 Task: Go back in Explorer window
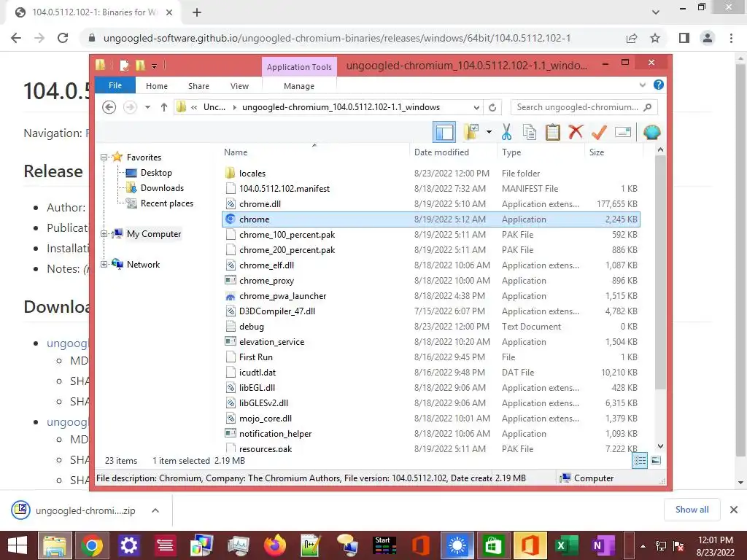[x=109, y=107]
